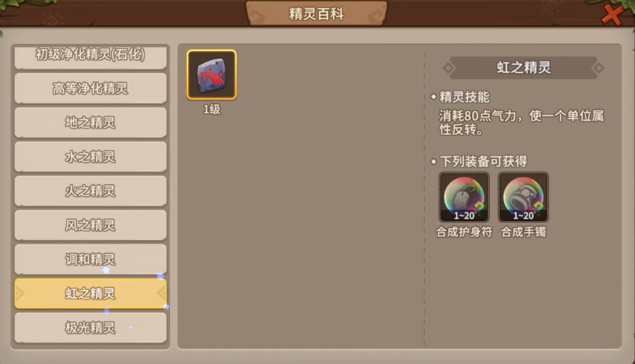Tap the 1级 label under the stone
Screen dimensions: 635x364
coord(212,109)
